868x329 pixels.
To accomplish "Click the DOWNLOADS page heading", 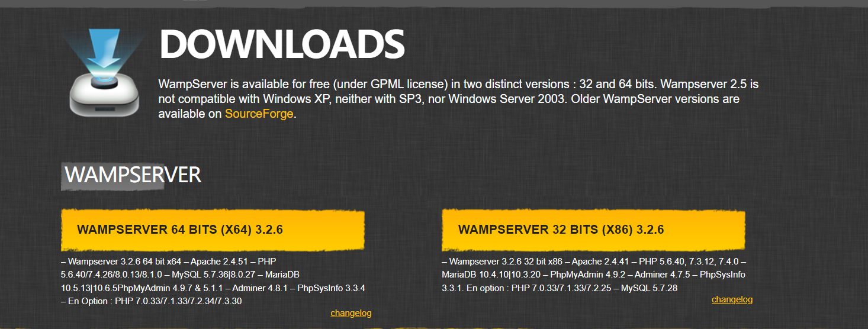I will coord(282,44).
